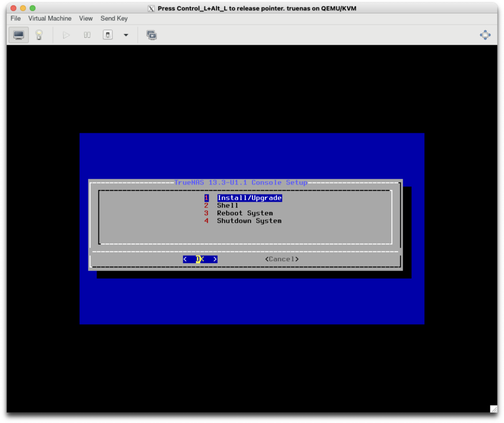Open the Send Key menu
The height and width of the screenshot is (423, 504).
click(114, 18)
